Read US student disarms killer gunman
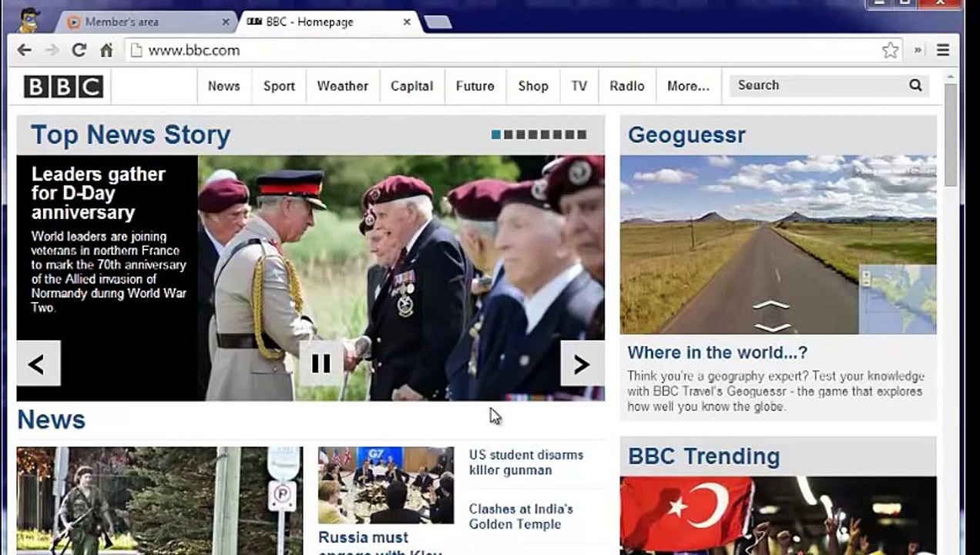The height and width of the screenshot is (555, 980). tap(526, 462)
